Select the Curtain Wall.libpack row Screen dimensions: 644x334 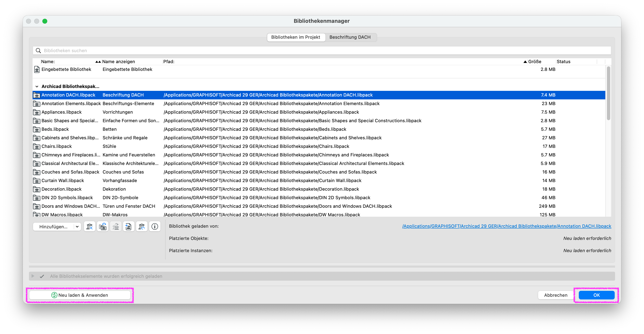319,180
